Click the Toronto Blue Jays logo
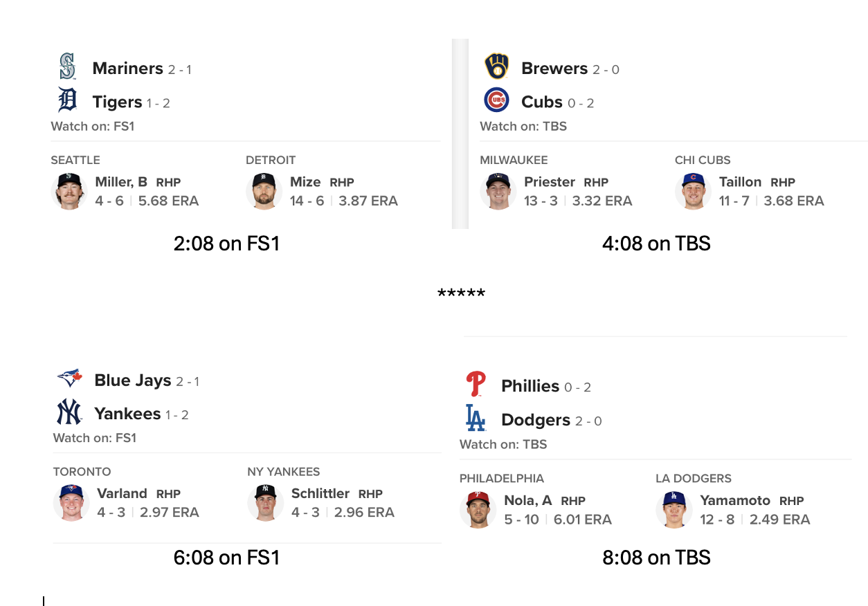The image size is (868, 606). coord(69,378)
